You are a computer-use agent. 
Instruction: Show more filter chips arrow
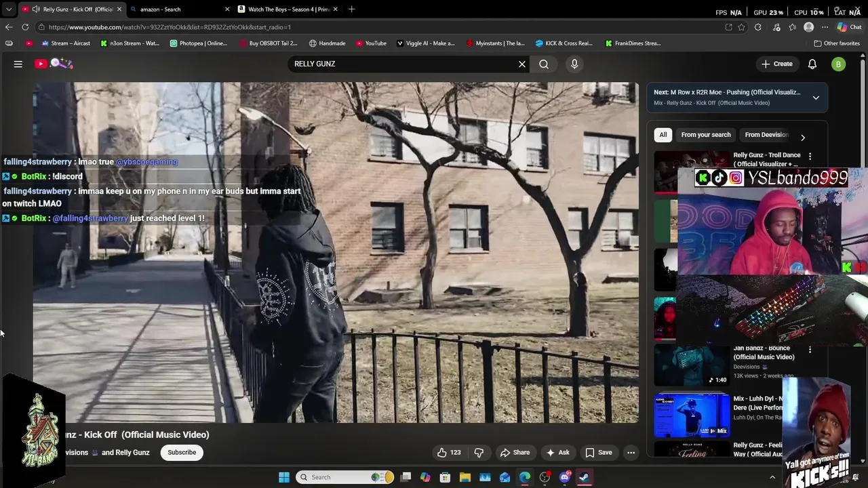tap(803, 138)
